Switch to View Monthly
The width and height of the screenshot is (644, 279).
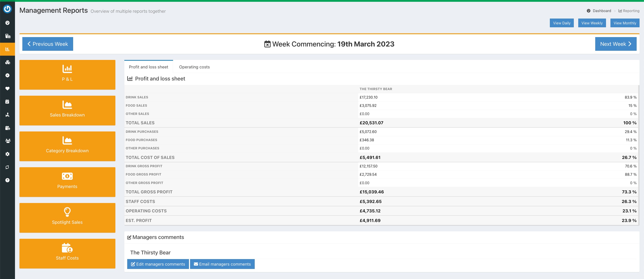coord(625,23)
